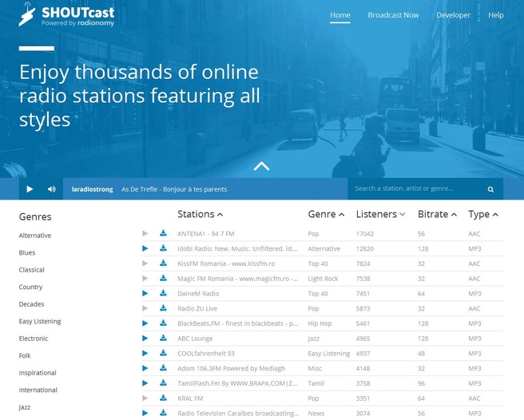Download ABC Lounge playlist
This screenshot has width=524, height=420.
[x=163, y=338]
